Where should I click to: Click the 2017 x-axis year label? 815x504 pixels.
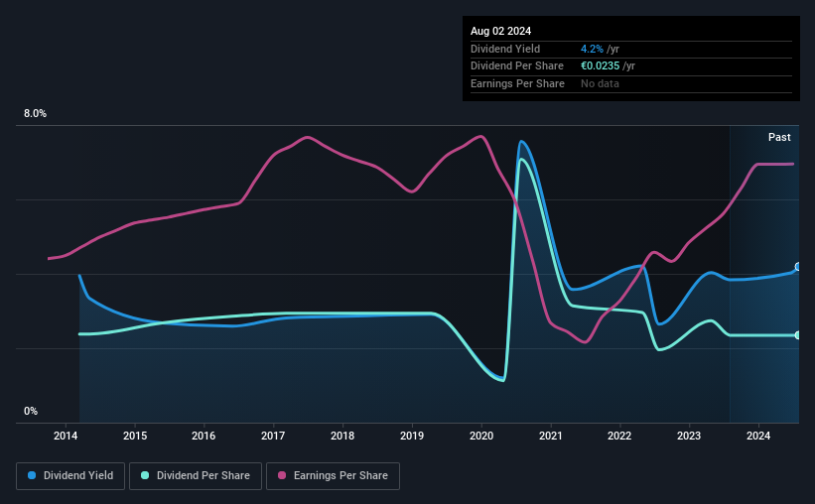tap(273, 436)
